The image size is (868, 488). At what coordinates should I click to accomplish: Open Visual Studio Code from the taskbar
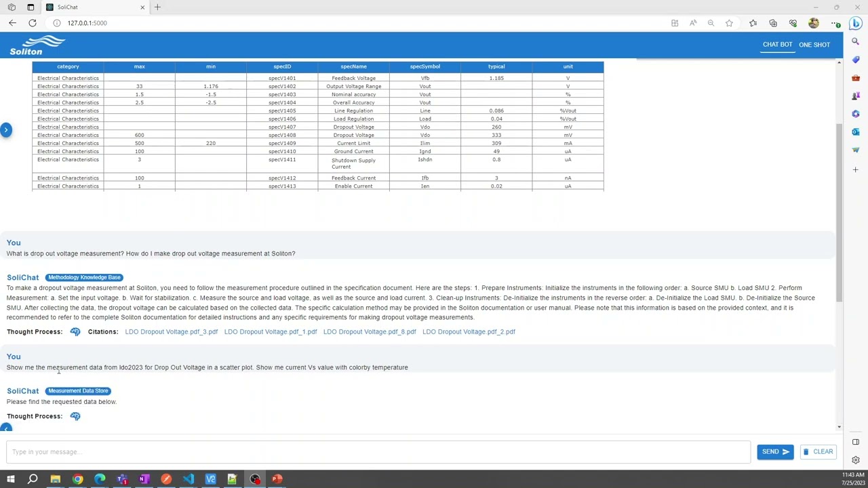tap(189, 479)
